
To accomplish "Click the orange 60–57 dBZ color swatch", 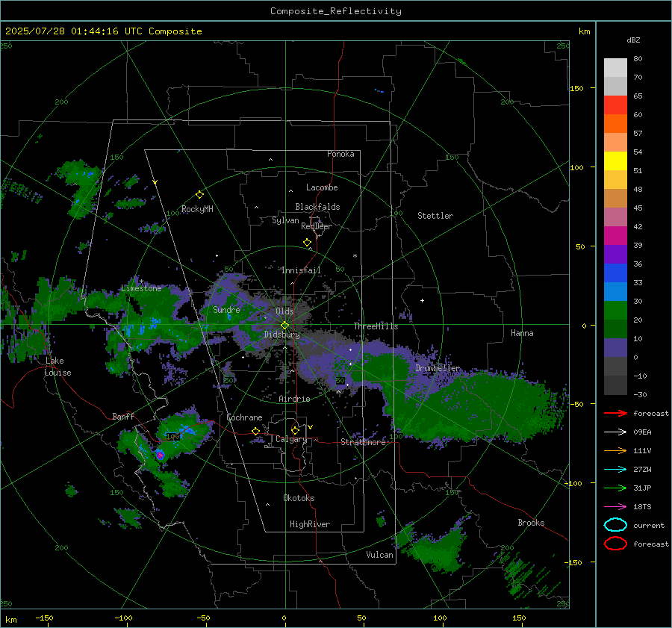I will (615, 124).
